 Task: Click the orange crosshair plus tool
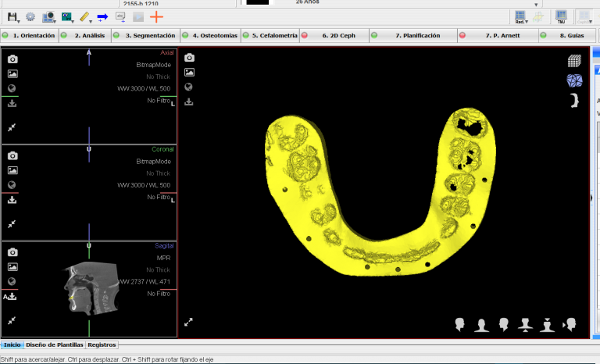tap(156, 17)
